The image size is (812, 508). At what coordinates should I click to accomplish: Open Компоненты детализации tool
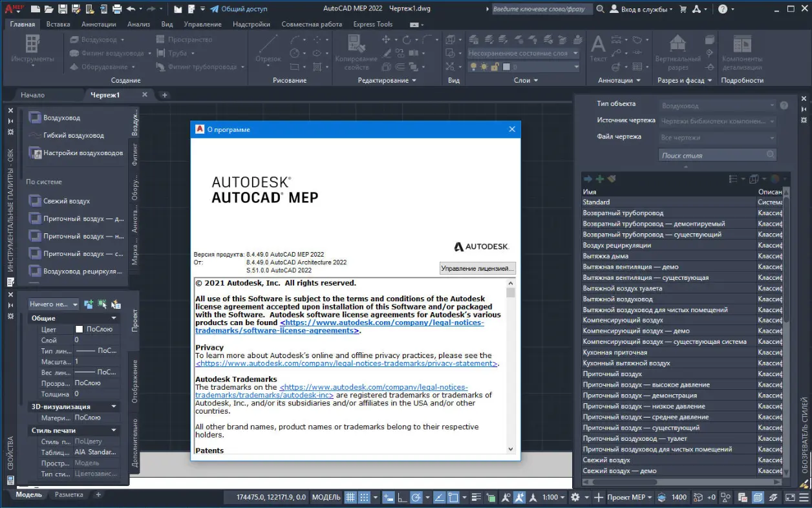click(x=742, y=52)
